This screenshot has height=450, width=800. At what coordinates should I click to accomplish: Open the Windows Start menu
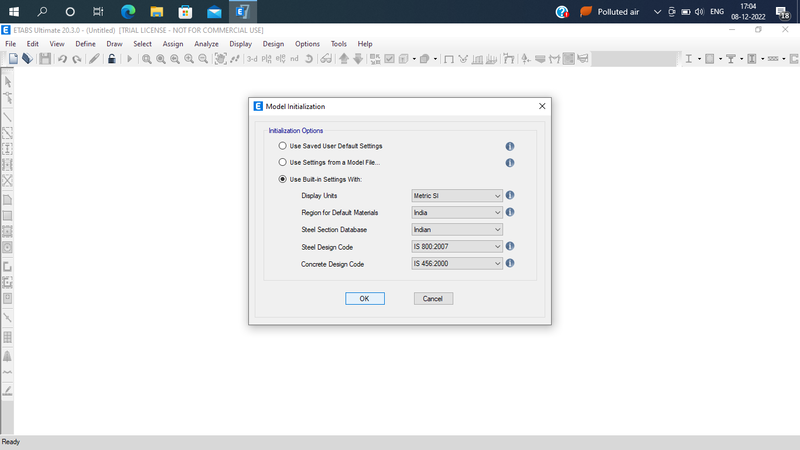[14, 11]
